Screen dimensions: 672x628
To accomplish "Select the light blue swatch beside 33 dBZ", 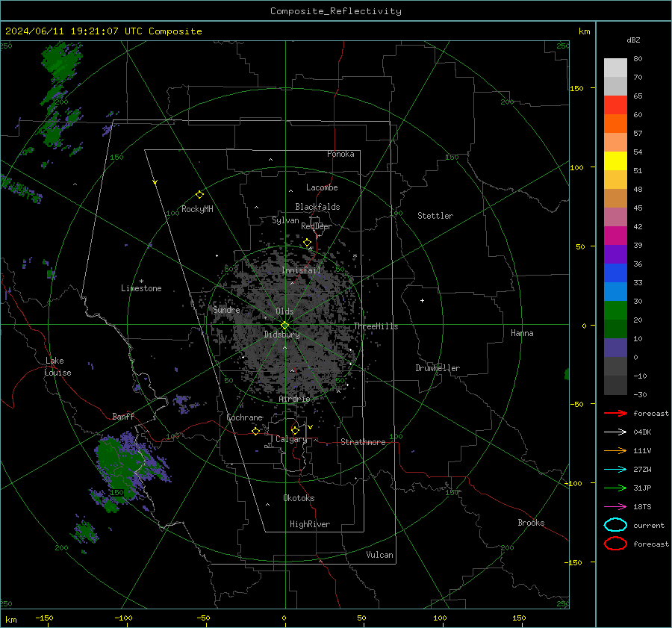I will pos(615,291).
